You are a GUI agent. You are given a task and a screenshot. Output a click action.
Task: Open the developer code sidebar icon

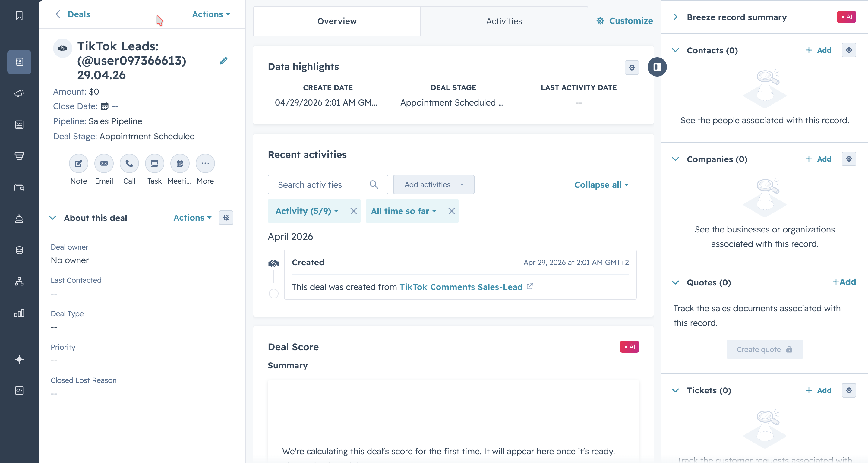tap(19, 391)
